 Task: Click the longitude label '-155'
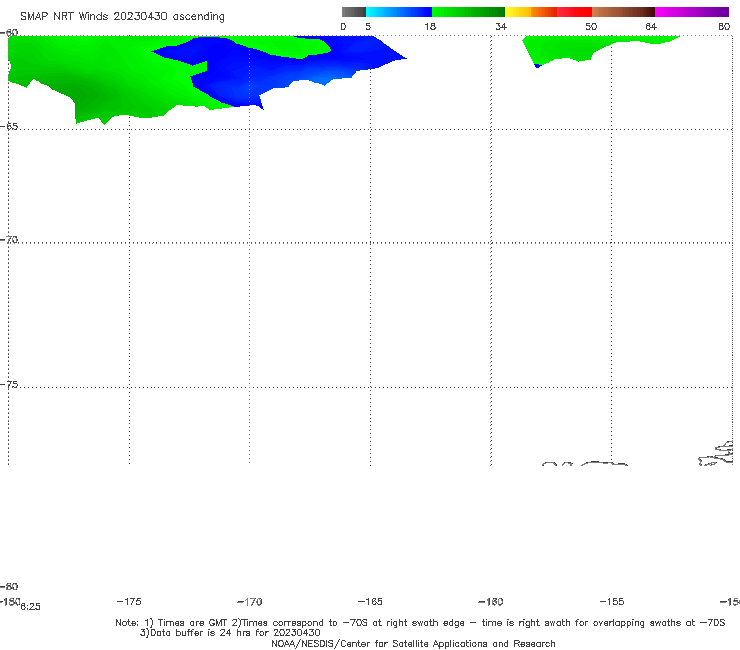612,601
